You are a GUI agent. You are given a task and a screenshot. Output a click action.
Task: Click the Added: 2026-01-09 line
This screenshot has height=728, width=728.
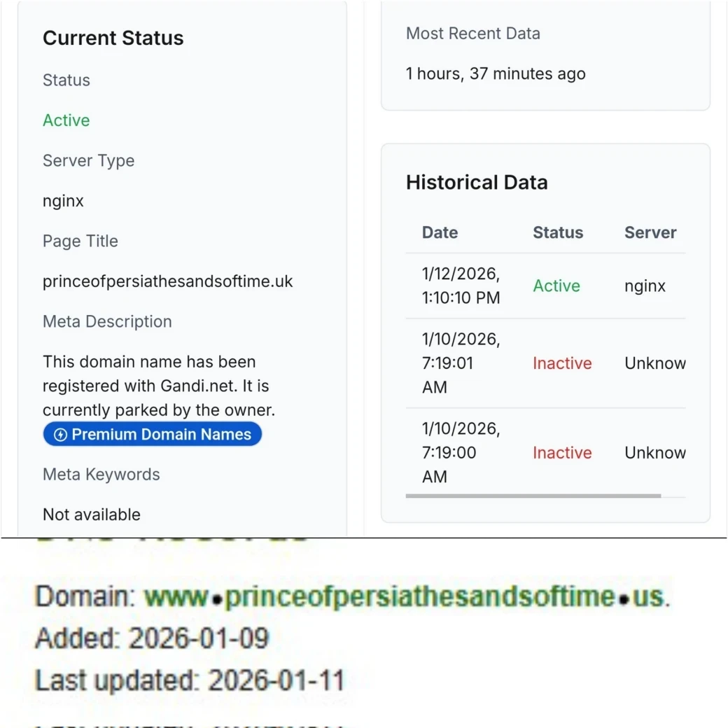tap(152, 638)
